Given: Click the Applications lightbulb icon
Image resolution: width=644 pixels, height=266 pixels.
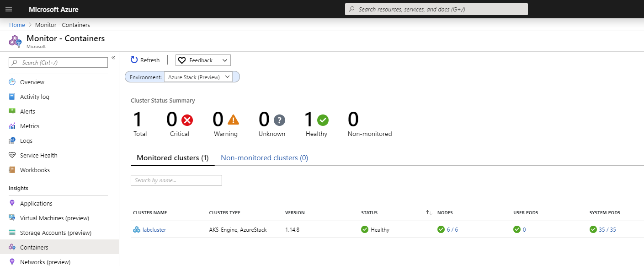Looking at the screenshot, I should 12,203.
